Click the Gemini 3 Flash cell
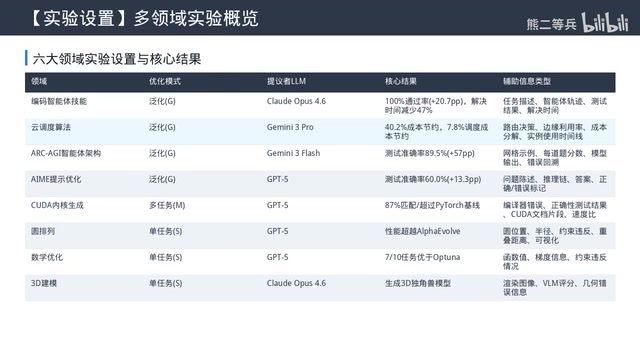640x360 pixels. (293, 153)
